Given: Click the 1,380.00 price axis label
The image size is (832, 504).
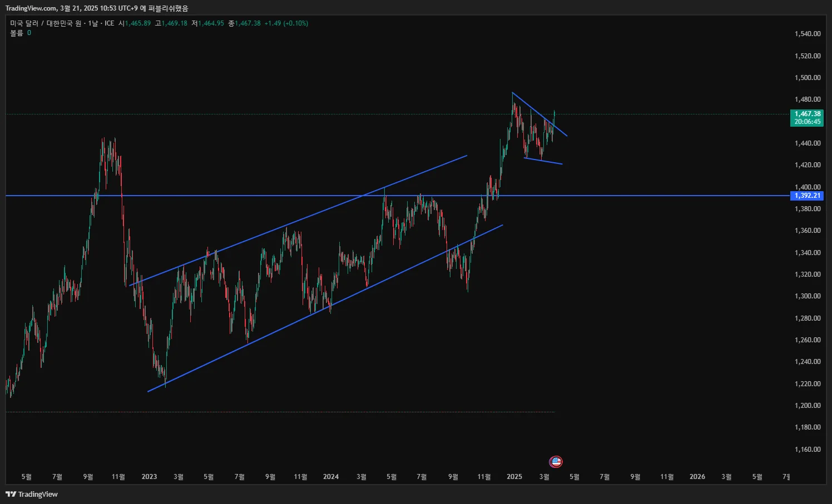Looking at the screenshot, I should [x=808, y=209].
